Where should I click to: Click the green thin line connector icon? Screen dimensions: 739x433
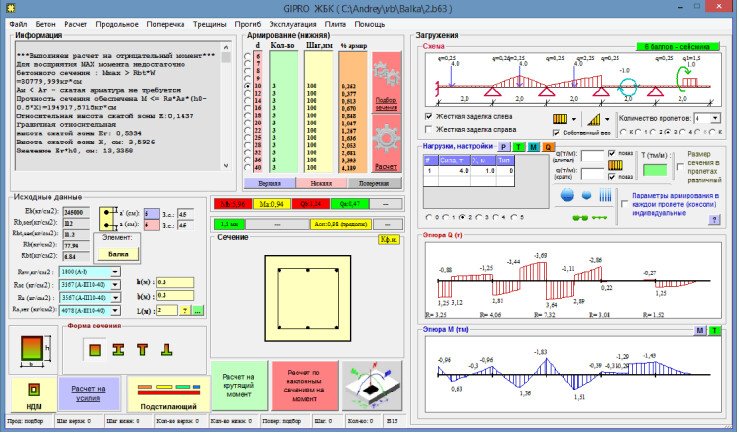pyautogui.click(x=599, y=218)
